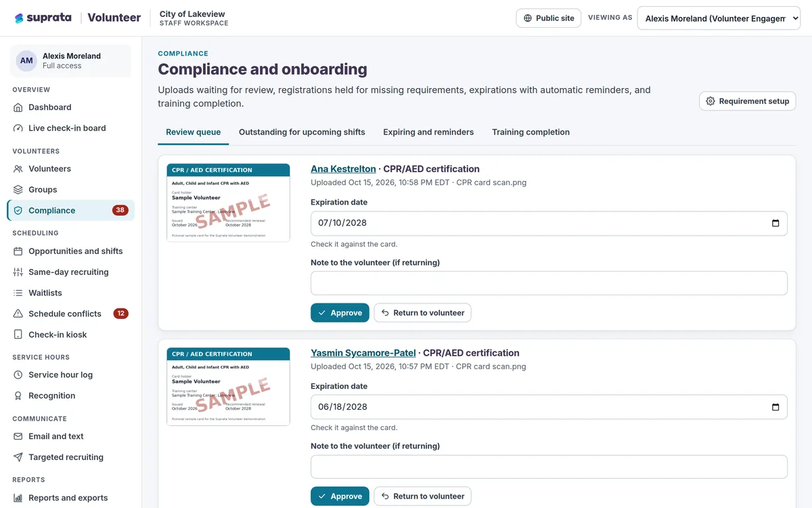Click the globe icon on Public site

click(528, 18)
